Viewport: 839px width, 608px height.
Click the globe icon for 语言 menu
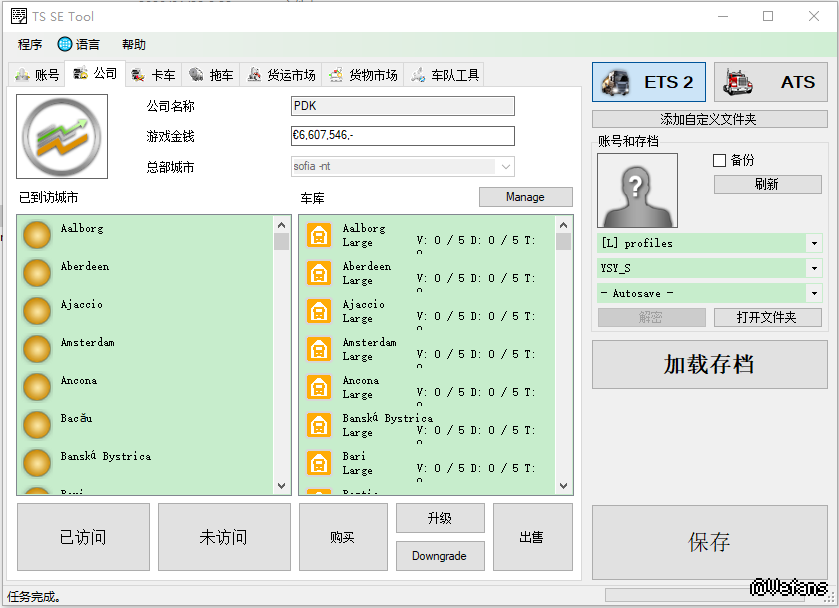point(66,44)
